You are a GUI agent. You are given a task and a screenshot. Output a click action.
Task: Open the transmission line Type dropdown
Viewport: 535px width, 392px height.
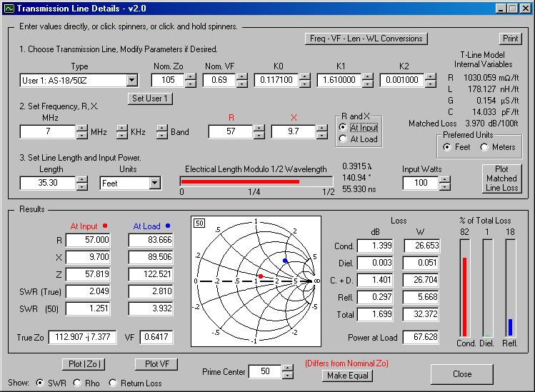pos(131,80)
